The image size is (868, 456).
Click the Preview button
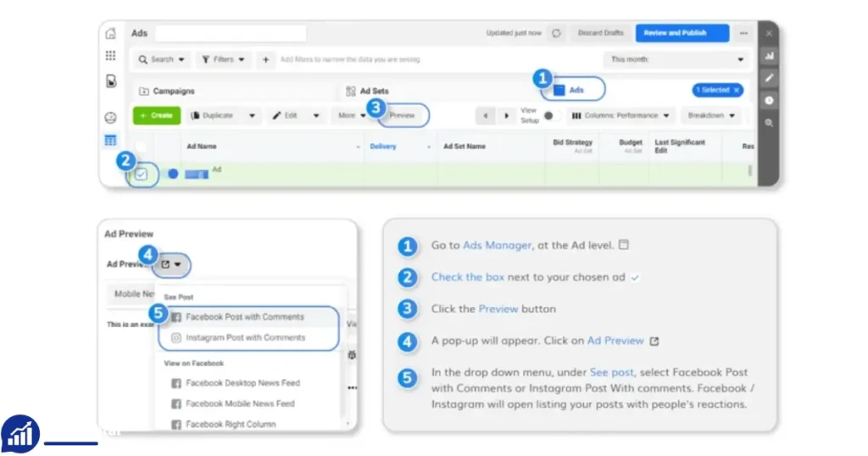pyautogui.click(x=403, y=115)
